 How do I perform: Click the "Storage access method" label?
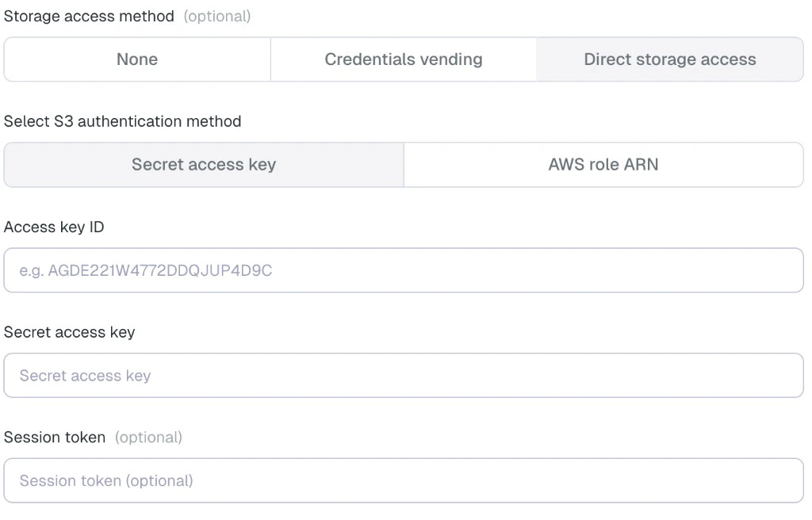89,16
